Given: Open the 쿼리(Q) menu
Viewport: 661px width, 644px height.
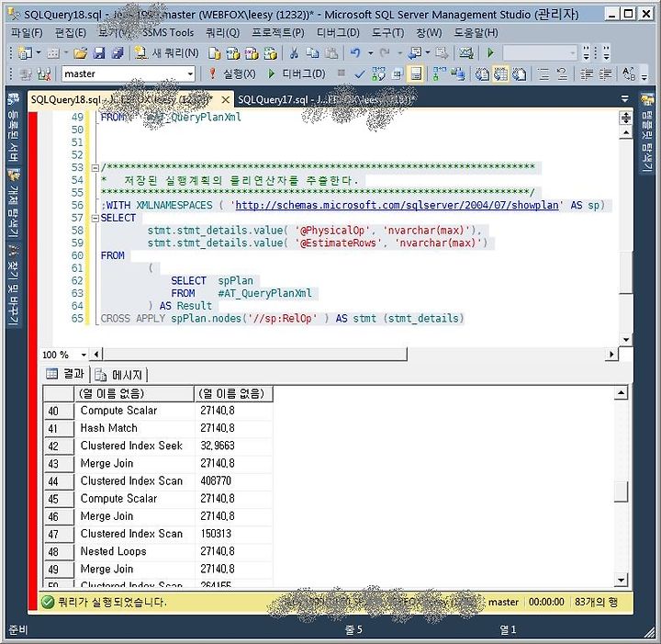Looking at the screenshot, I should tap(222, 33).
